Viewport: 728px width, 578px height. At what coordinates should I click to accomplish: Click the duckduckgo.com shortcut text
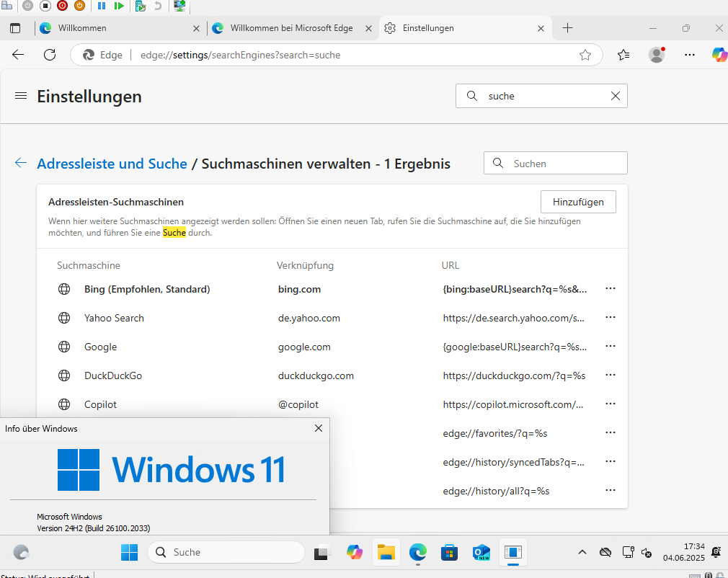pos(316,375)
